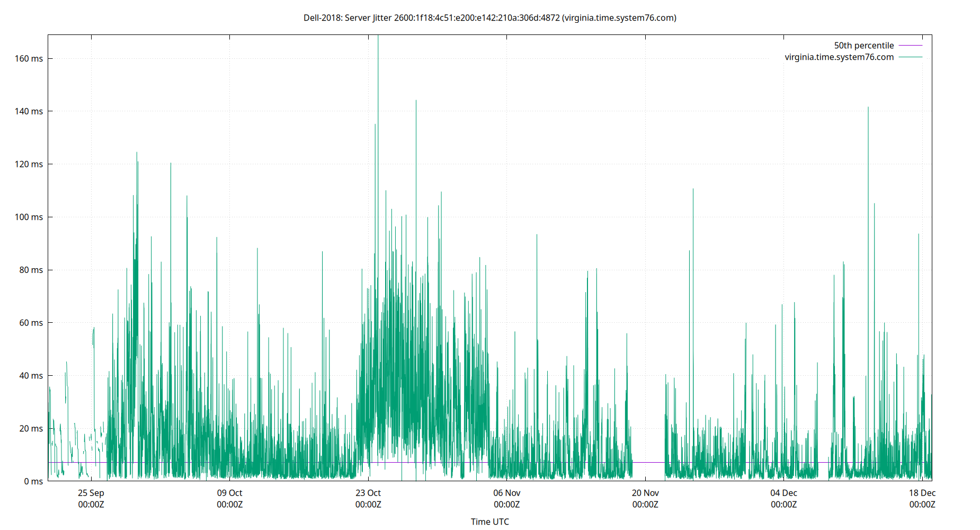Click the '06 Nov' date label

point(507,493)
